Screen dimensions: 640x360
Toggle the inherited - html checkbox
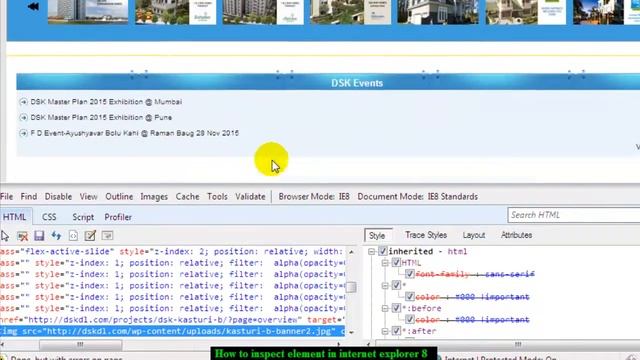pos(382,251)
